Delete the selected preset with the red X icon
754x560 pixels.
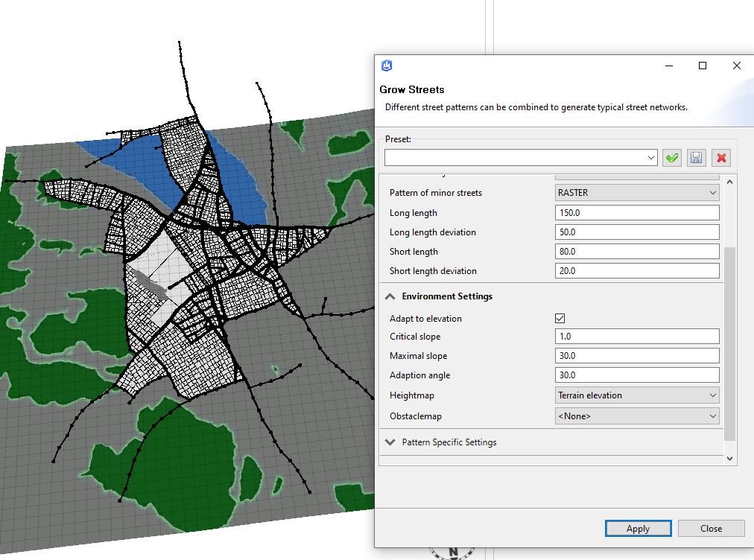[720, 157]
